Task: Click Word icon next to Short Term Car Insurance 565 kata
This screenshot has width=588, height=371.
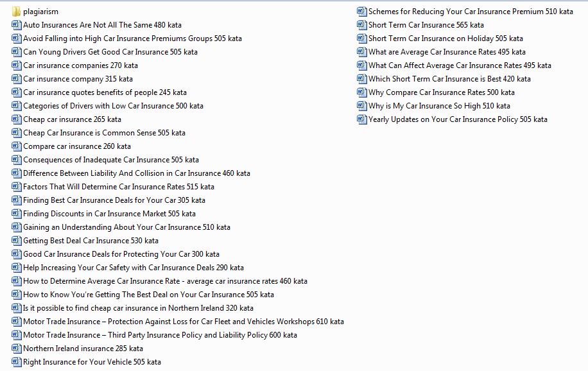Action: (361, 25)
